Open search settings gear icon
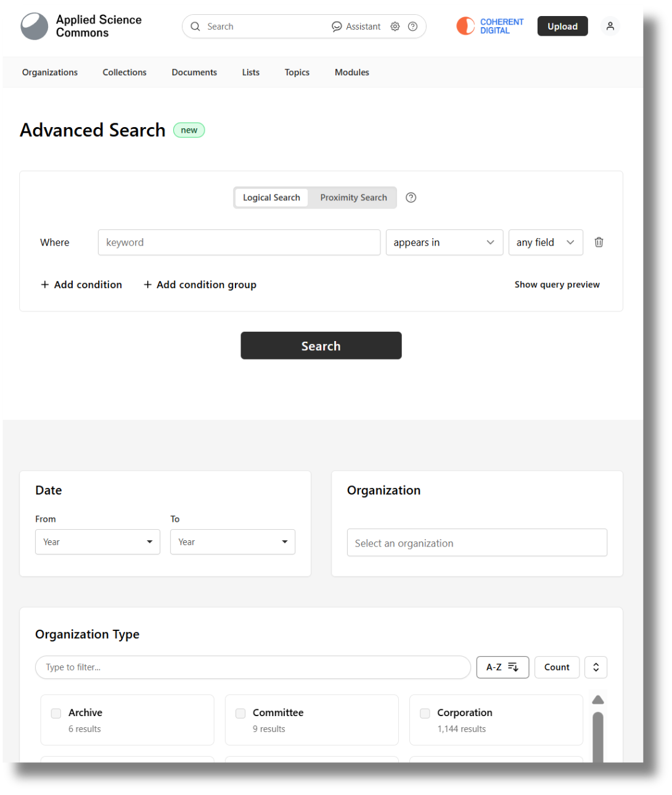Screen dimensions: 672x795 point(395,27)
